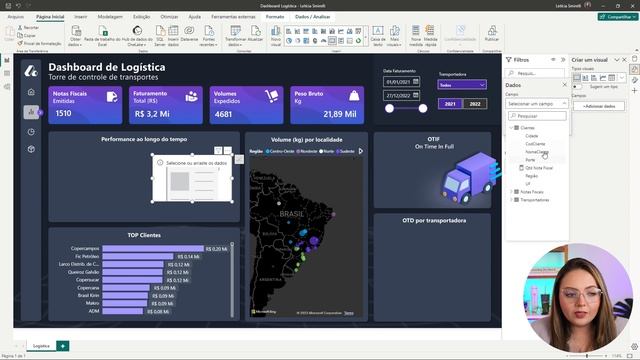640x360 pixels.
Task: Click Pincel de formatação
Action: 39,43
